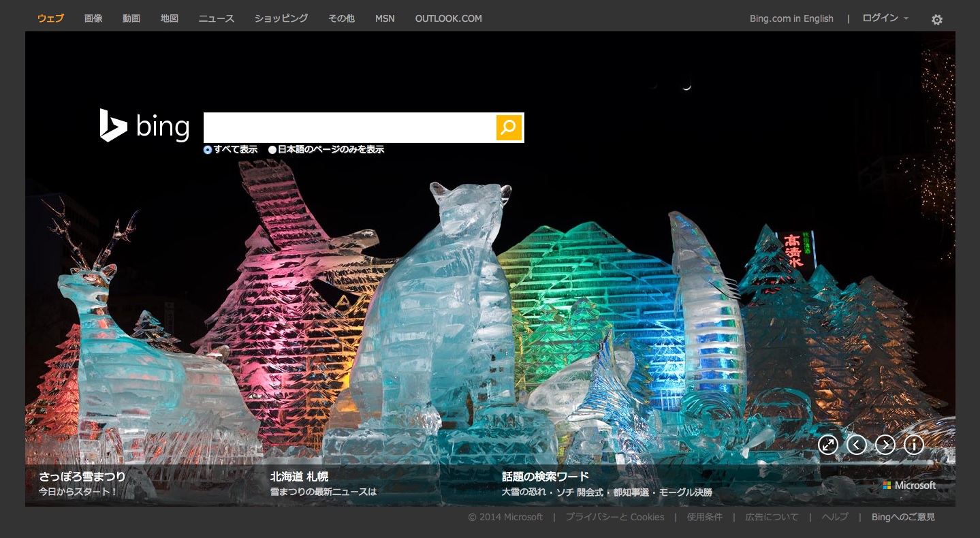The width and height of the screenshot is (980, 538).
Task: Click the Bing.com in English link
Action: (791, 18)
